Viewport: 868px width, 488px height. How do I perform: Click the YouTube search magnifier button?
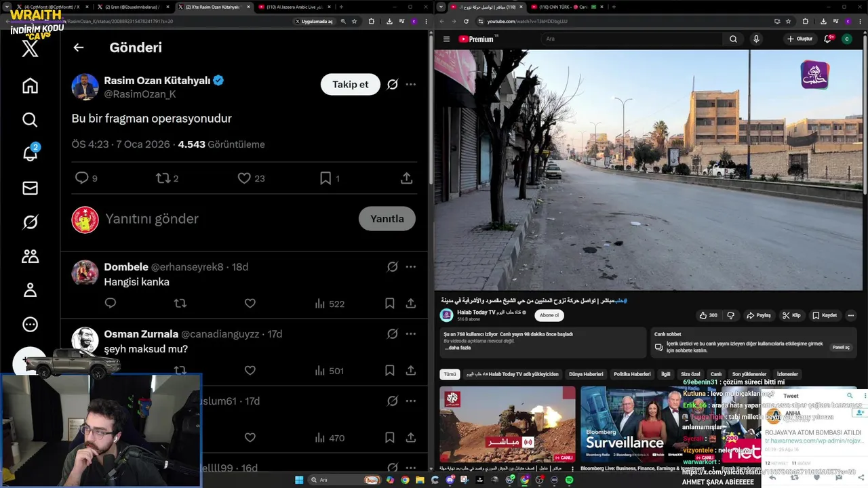point(733,39)
